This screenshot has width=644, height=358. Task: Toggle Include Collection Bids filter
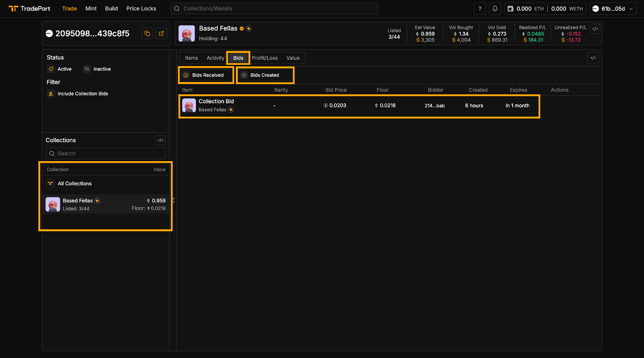point(78,94)
